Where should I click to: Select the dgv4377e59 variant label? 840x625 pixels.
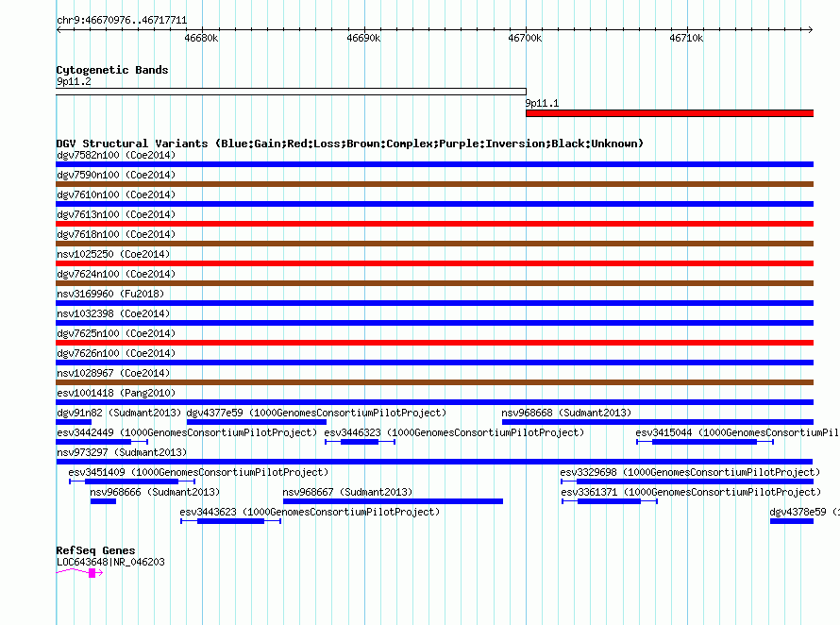click(x=316, y=413)
